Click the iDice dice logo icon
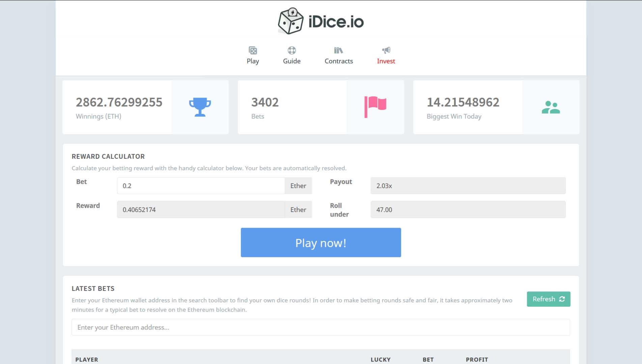642x364 pixels. [x=290, y=21]
